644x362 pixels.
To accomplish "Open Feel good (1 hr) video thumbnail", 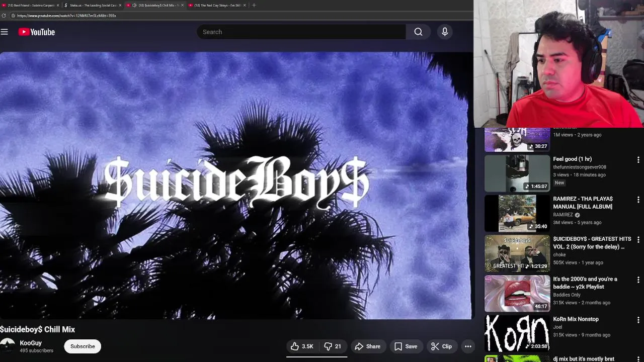I will (x=517, y=173).
